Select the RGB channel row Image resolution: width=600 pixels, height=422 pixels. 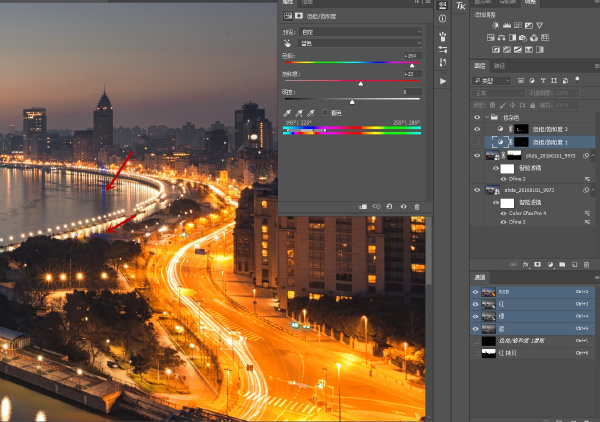[x=533, y=292]
